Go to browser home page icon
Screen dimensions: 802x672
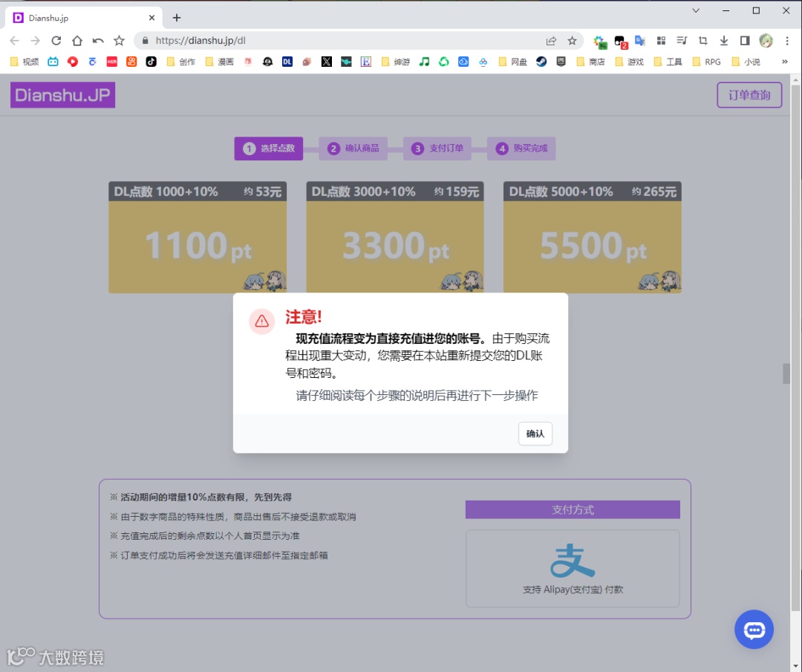tap(76, 40)
